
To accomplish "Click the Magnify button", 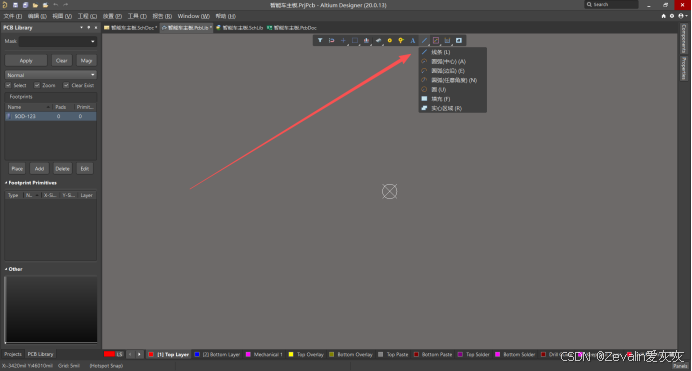I will 86,60.
